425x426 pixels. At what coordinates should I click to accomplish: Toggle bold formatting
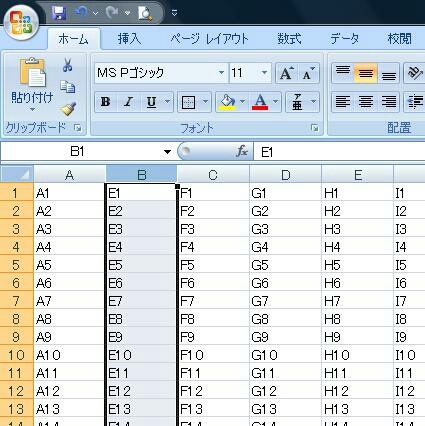tap(106, 102)
